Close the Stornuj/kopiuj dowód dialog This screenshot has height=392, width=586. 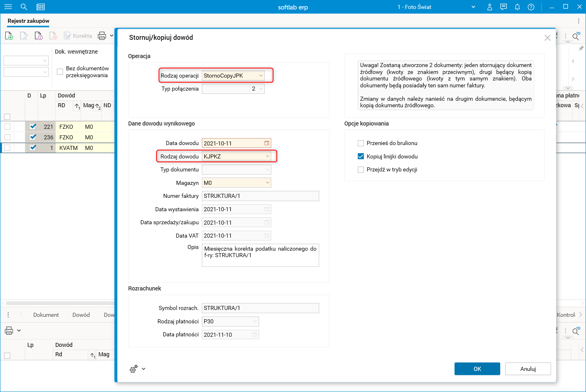pos(547,38)
